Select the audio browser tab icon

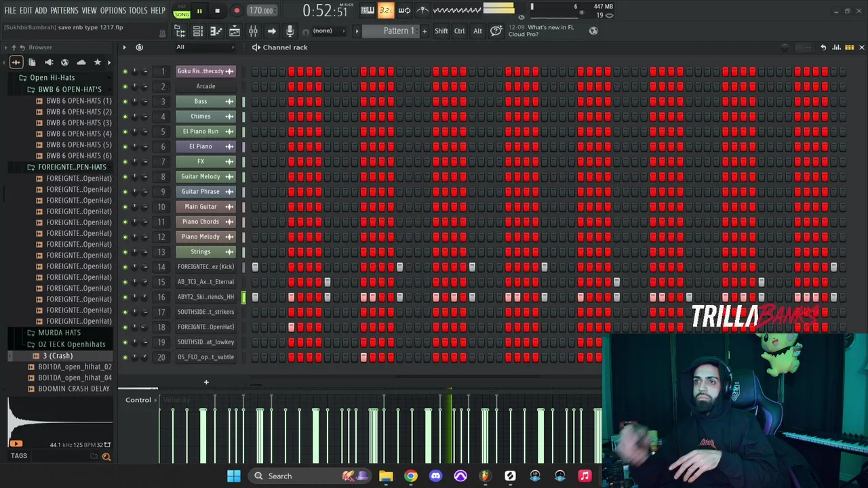click(16, 62)
